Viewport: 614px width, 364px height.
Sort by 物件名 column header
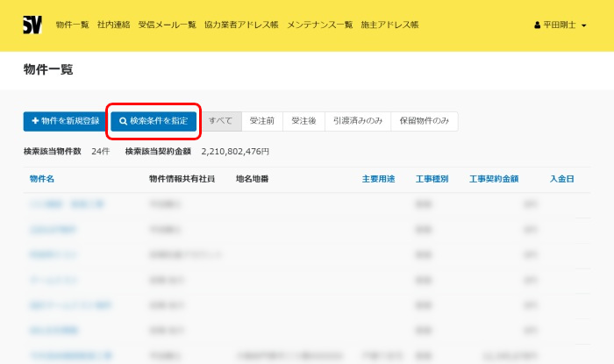[42, 179]
